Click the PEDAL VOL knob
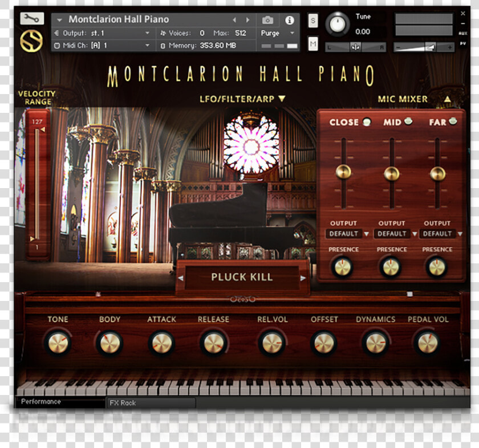 (x=428, y=343)
